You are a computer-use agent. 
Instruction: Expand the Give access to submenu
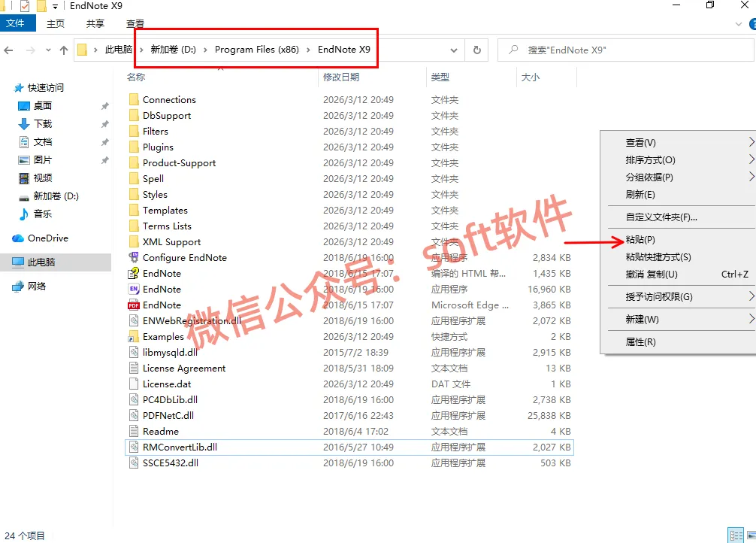point(751,296)
